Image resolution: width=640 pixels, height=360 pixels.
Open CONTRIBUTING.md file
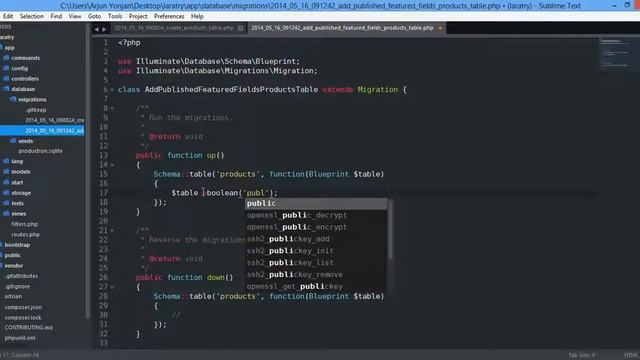[28, 327]
